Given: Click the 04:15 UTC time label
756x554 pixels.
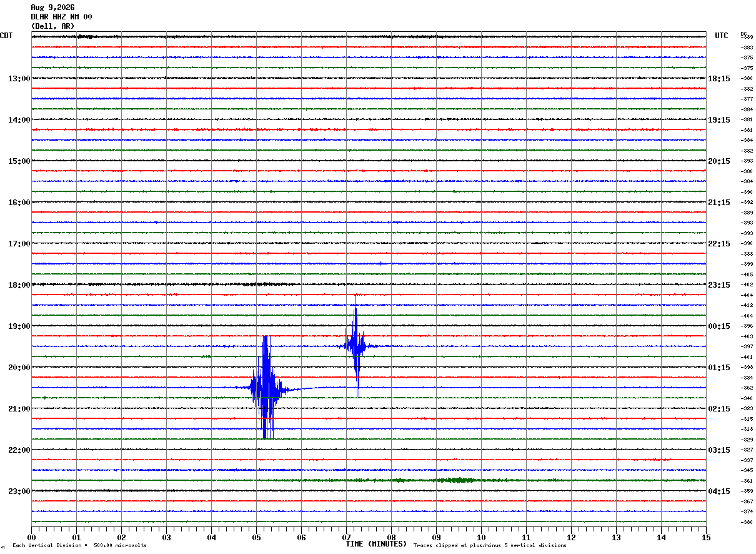Looking at the screenshot, I should [719, 491].
